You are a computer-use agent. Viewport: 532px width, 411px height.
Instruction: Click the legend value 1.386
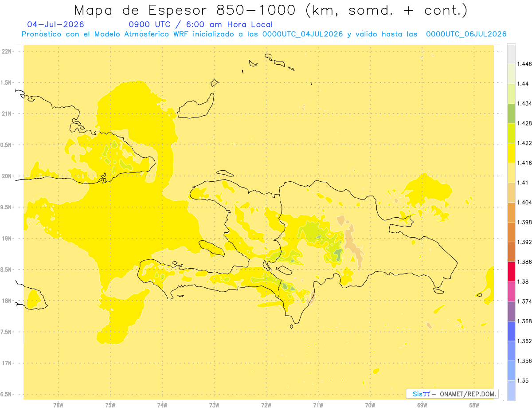point(524,262)
